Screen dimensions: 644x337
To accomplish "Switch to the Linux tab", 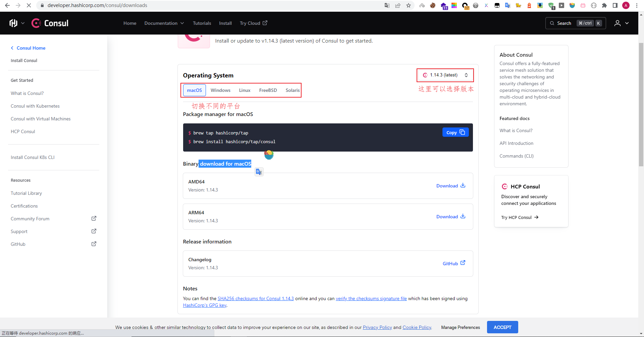I will pos(245,90).
